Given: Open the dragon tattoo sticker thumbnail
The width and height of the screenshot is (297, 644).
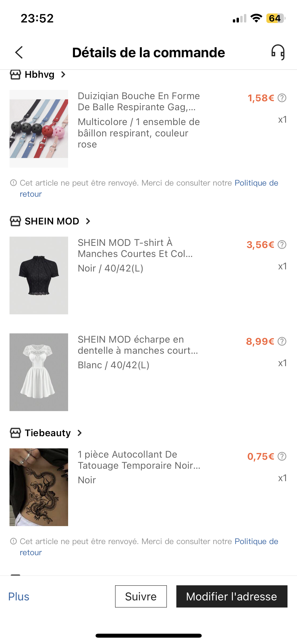Looking at the screenshot, I should [x=39, y=487].
